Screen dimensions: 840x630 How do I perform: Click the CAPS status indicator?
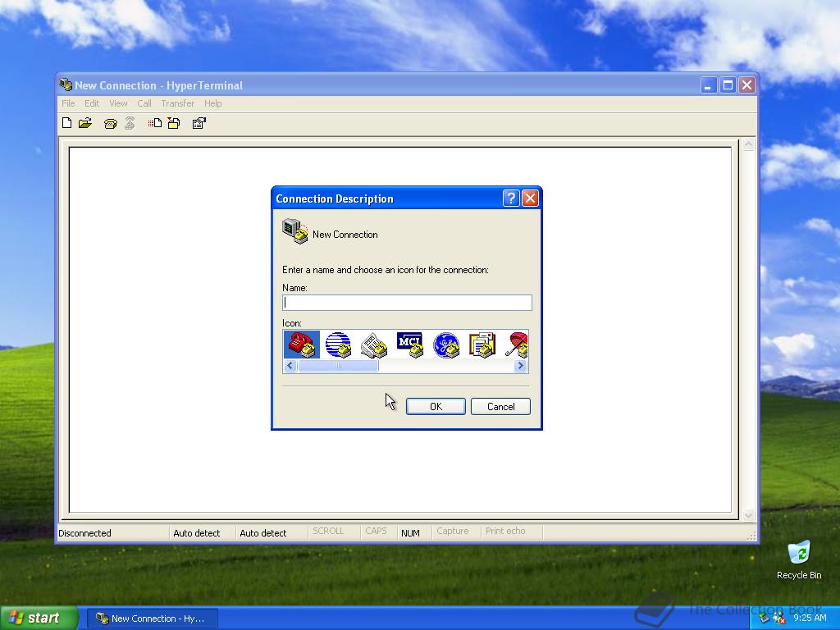pos(376,531)
